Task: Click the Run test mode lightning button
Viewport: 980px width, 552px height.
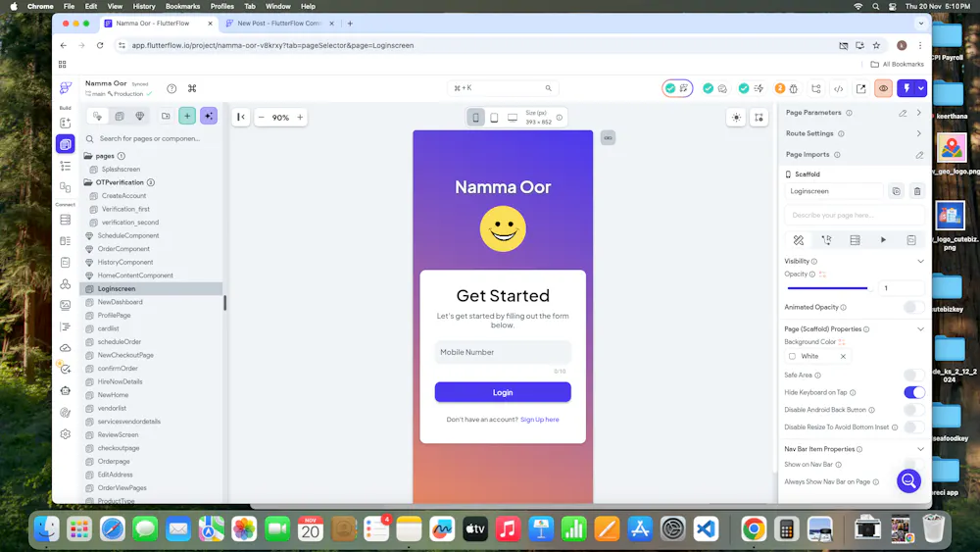Action: (906, 88)
